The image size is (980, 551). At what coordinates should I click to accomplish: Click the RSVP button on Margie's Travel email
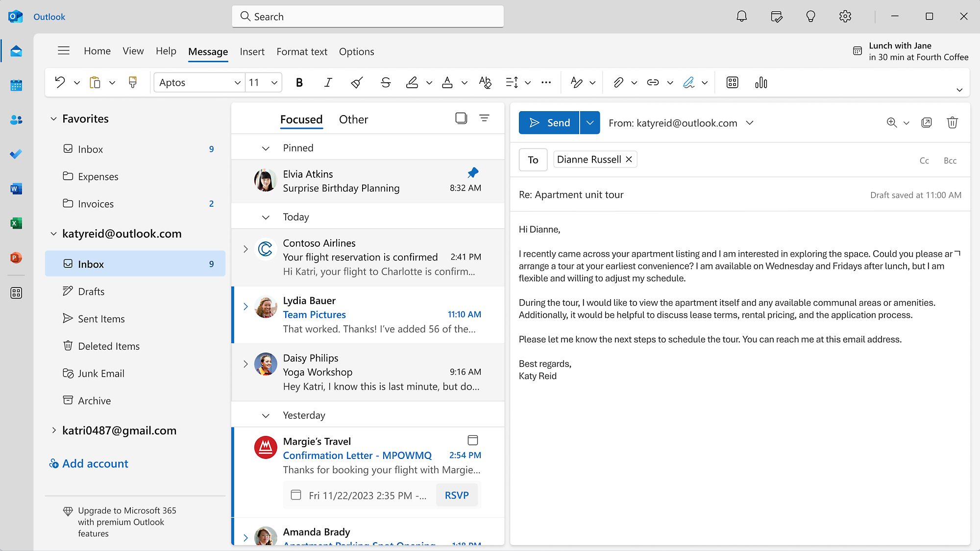(x=457, y=495)
